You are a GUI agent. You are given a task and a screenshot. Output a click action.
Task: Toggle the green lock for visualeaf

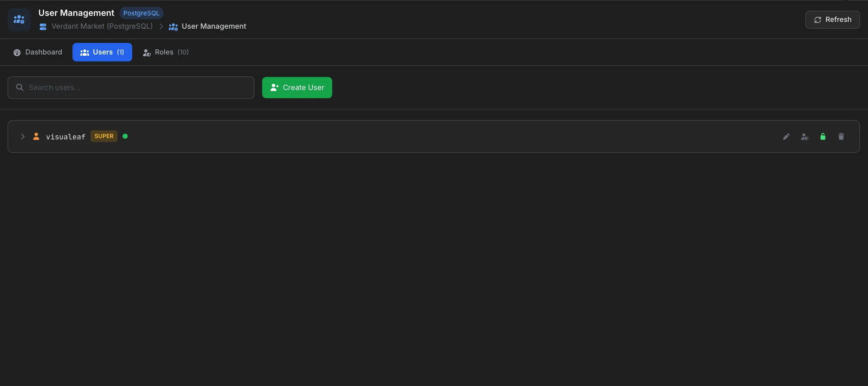coord(823,137)
